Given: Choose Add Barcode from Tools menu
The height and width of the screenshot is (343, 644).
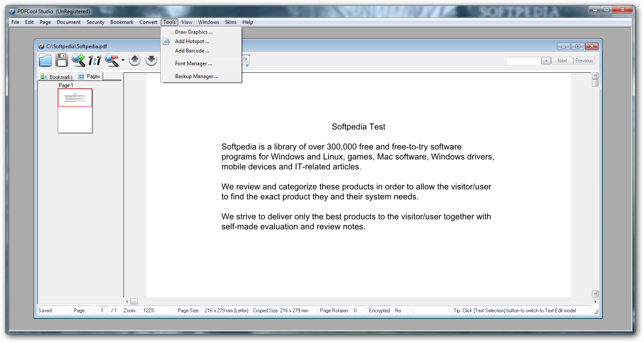Looking at the screenshot, I should [x=192, y=51].
